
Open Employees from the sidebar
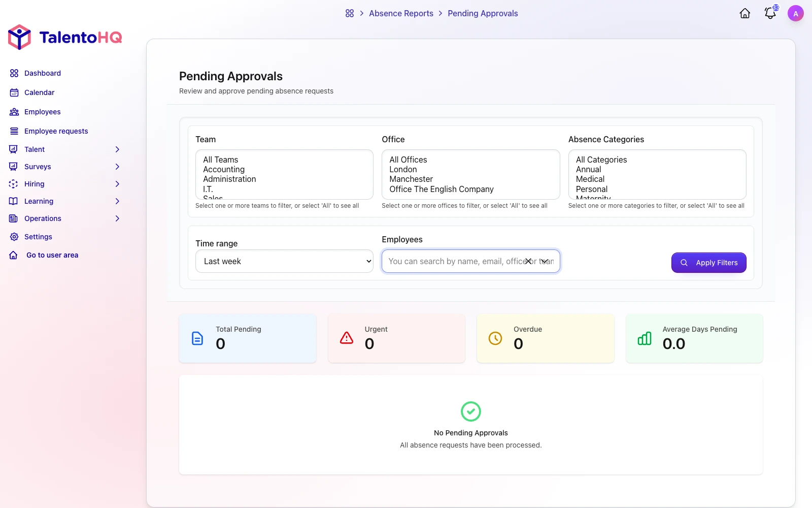click(x=43, y=112)
